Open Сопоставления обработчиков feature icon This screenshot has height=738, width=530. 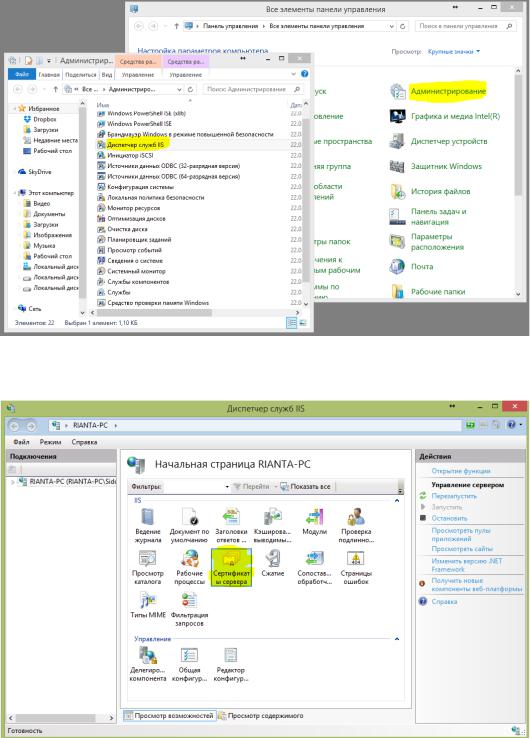[x=314, y=567]
